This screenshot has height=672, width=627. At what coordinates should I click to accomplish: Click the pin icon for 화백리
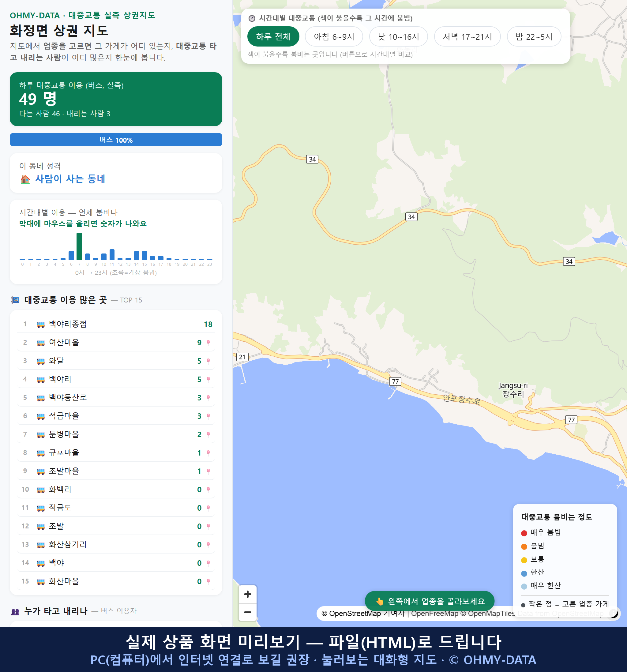click(x=208, y=490)
